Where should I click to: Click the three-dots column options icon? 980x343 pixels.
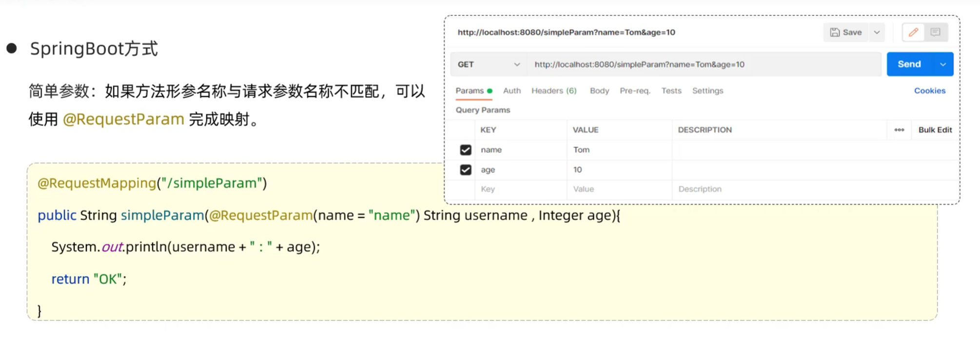click(899, 130)
